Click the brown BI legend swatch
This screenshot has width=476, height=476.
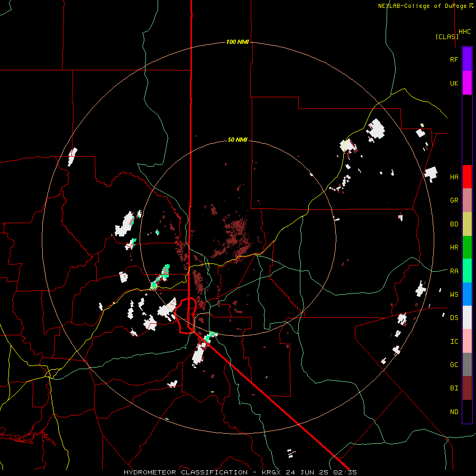[467, 388]
